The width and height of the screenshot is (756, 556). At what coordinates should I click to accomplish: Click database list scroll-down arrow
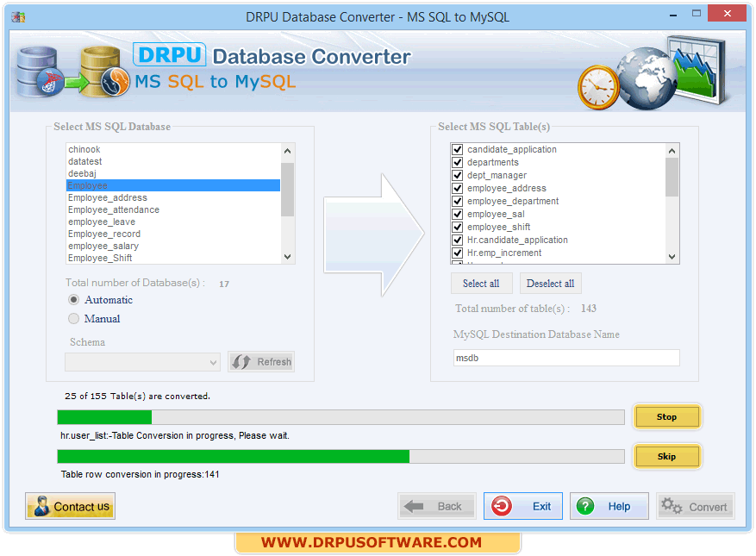(x=287, y=257)
